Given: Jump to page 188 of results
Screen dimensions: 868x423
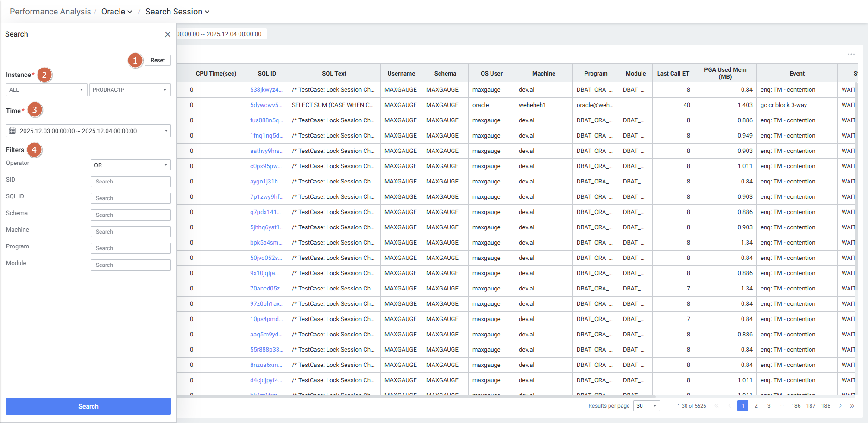Looking at the screenshot, I should tap(826, 406).
